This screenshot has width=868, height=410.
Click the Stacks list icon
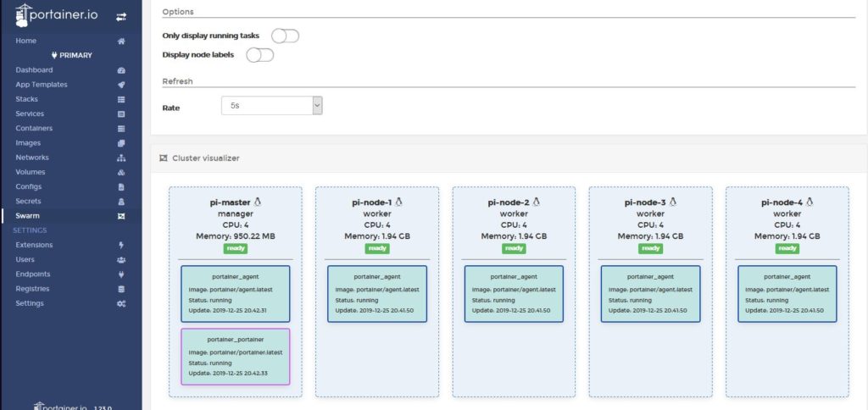tap(121, 100)
